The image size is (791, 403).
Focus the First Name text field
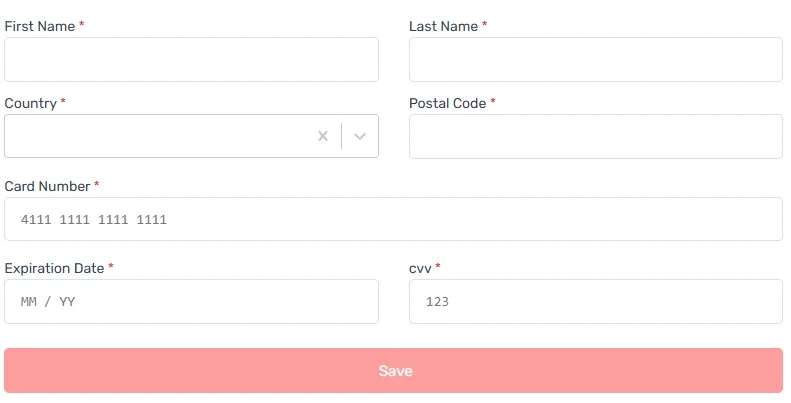tap(191, 60)
